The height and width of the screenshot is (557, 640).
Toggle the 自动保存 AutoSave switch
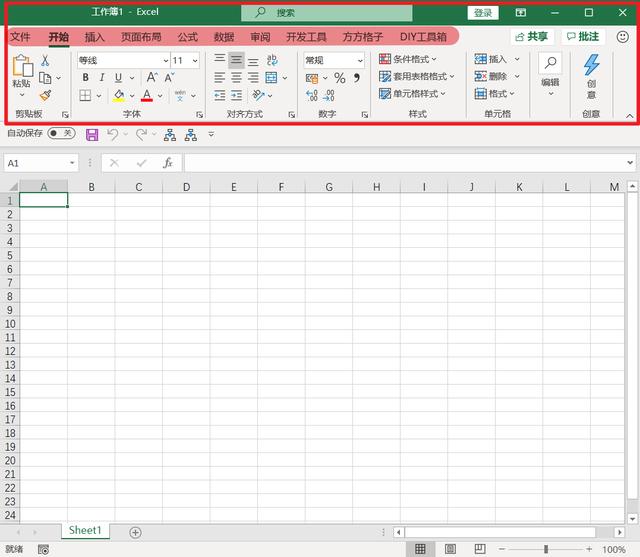(61, 133)
